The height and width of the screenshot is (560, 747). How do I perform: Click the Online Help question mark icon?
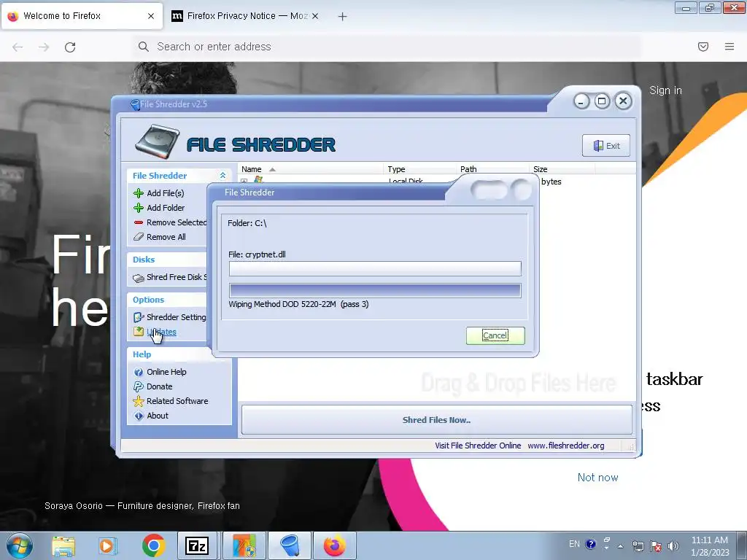(x=139, y=373)
